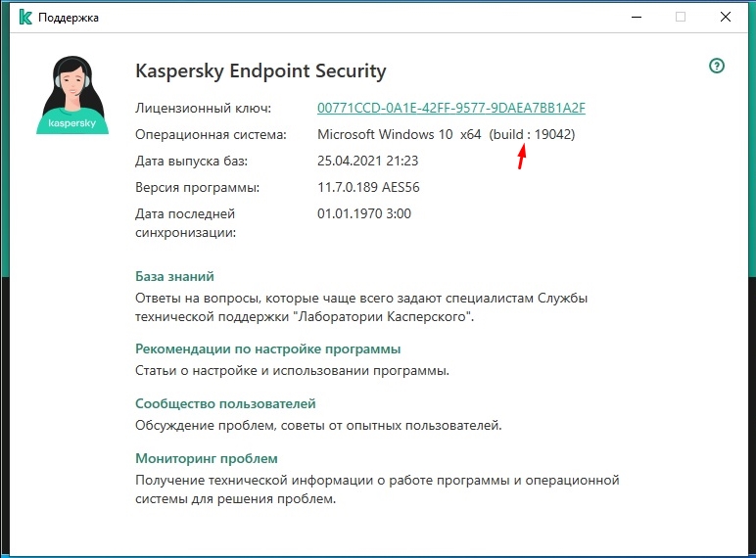Click the red arrow pointing at build number
Image resolution: width=756 pixels, height=558 pixels.
pos(522,156)
